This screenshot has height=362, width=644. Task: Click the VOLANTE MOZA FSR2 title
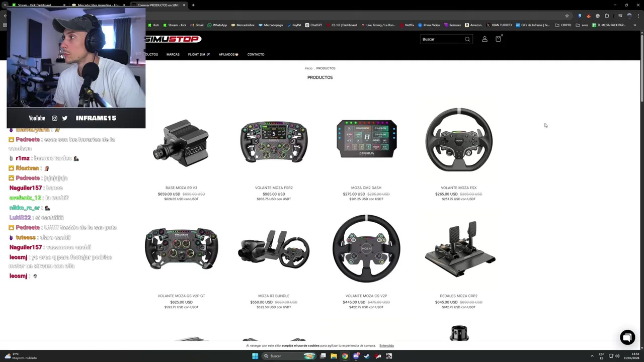[274, 188]
